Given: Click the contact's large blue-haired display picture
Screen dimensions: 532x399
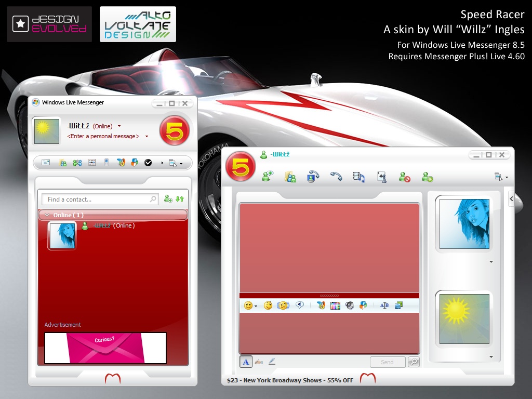Looking at the screenshot, I should pos(464,224).
